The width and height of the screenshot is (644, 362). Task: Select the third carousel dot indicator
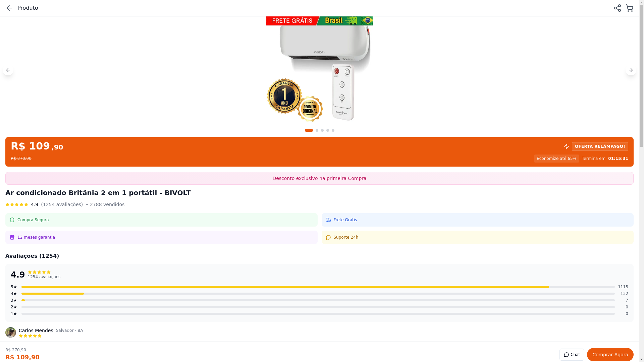coord(322,130)
